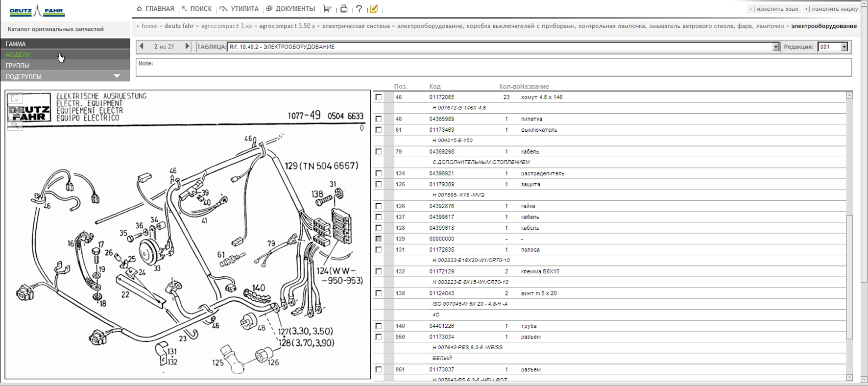This screenshot has height=386, width=868.
Task: Open the ДОКУМЕНТЫ menu
Action: click(x=294, y=9)
